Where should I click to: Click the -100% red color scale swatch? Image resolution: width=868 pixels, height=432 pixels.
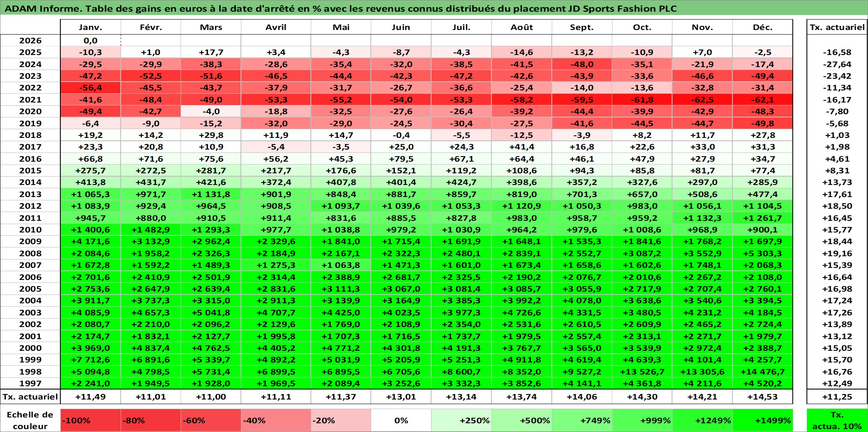point(90,420)
